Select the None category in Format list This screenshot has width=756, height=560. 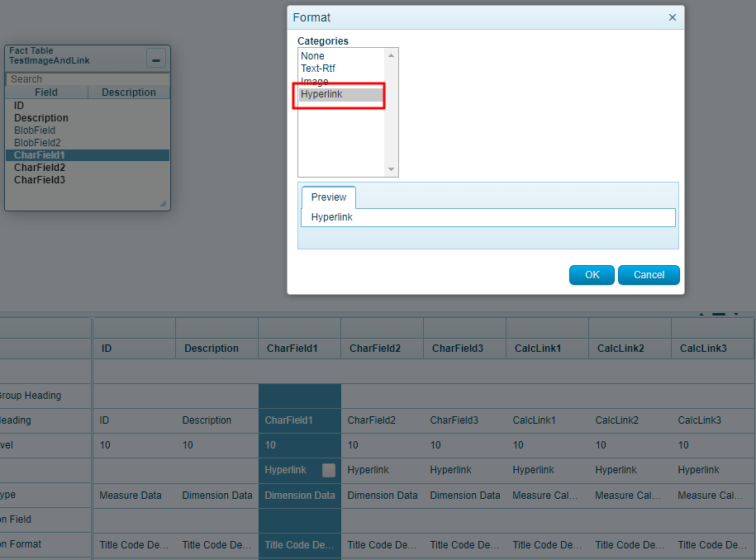click(313, 56)
